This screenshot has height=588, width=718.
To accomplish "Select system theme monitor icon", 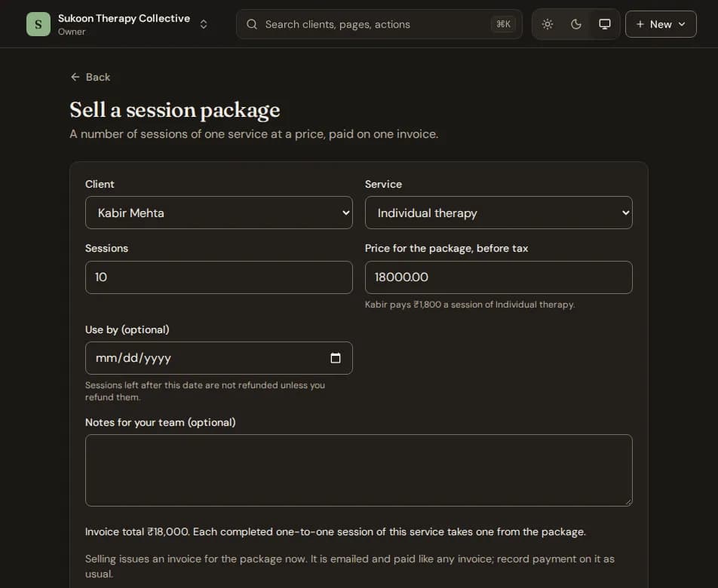I will pyautogui.click(x=605, y=24).
